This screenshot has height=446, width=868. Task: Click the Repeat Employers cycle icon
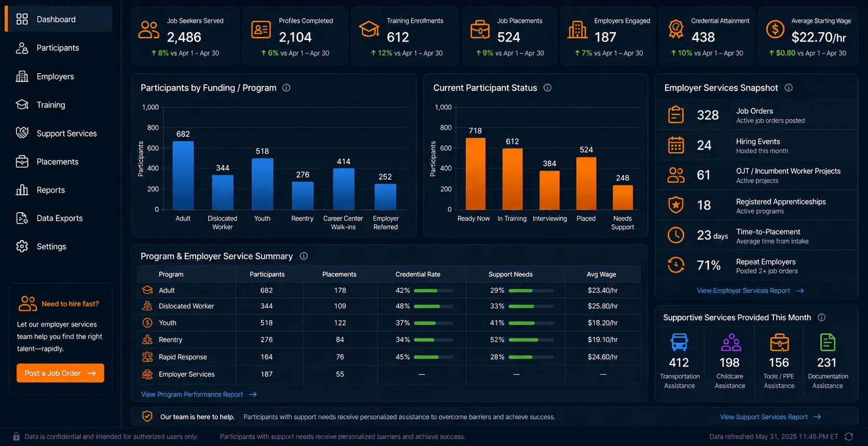(x=675, y=265)
